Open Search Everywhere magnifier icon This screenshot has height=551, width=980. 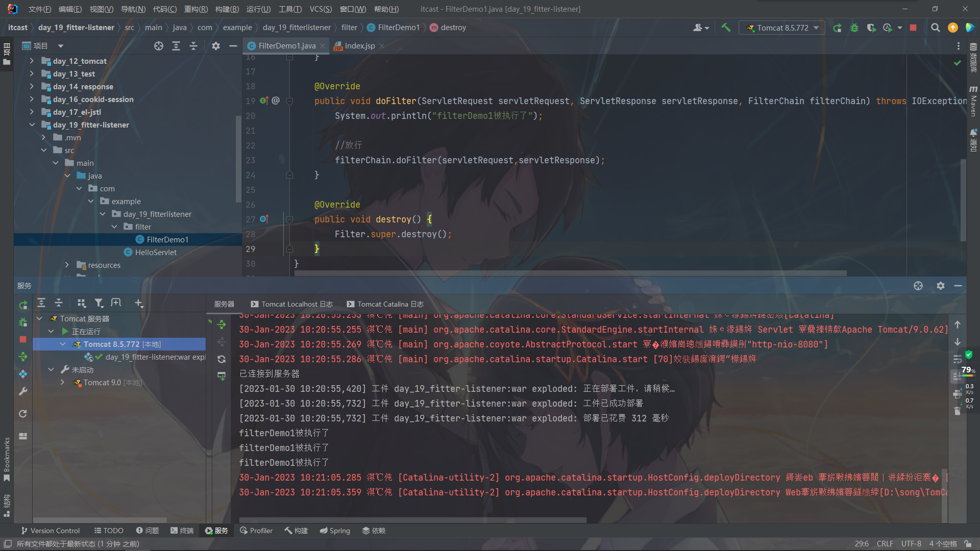point(935,28)
